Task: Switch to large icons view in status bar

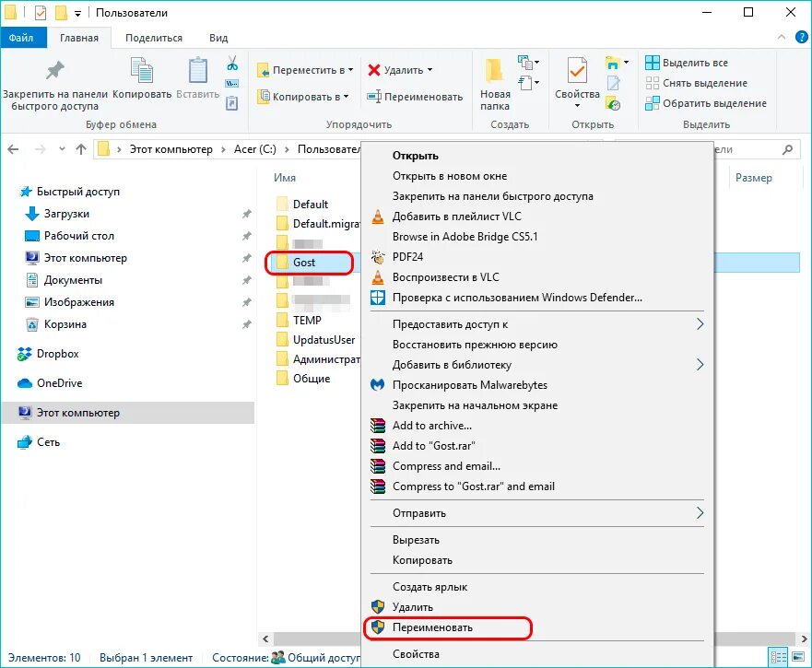Action: click(x=798, y=658)
